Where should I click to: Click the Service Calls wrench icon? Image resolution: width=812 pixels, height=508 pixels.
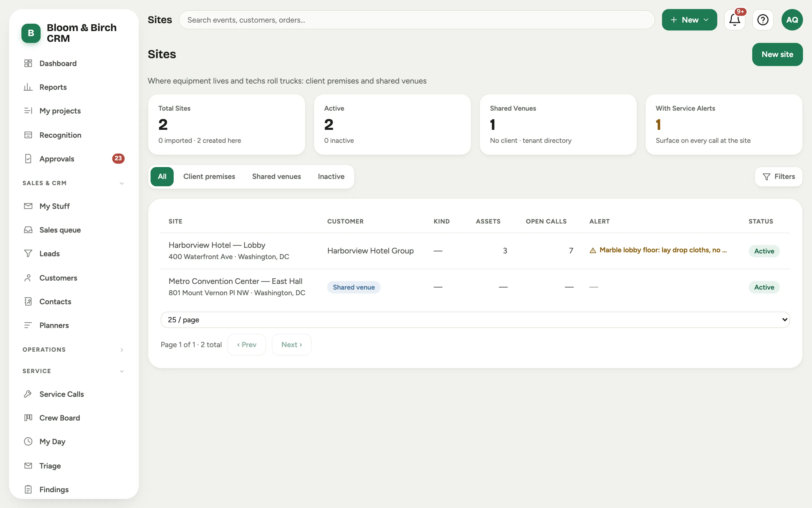pyautogui.click(x=28, y=394)
